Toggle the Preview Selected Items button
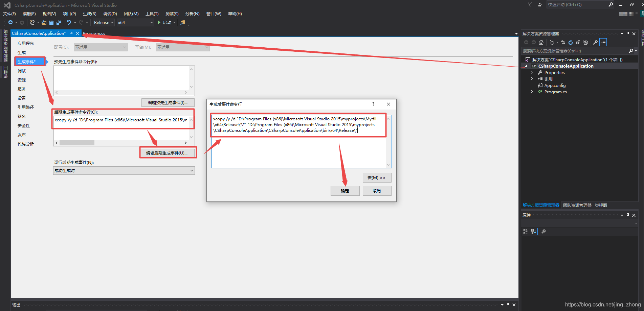 pos(603,42)
